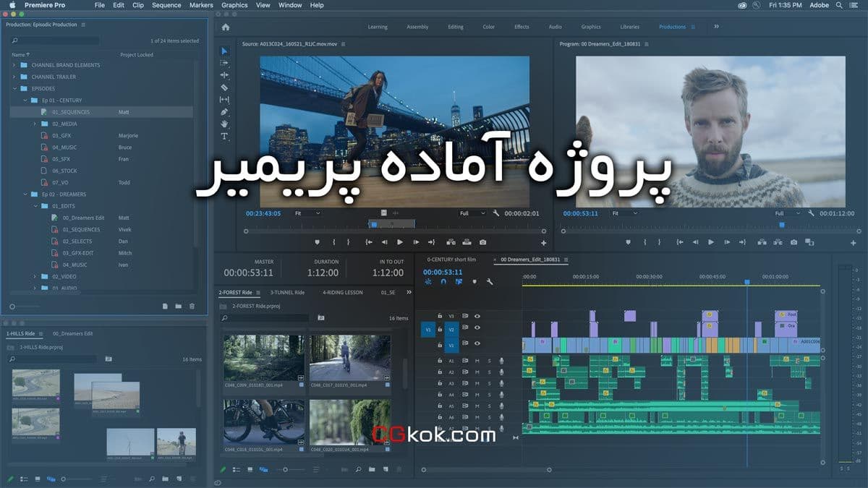Toggle timeline snap magnet icon

(x=443, y=282)
